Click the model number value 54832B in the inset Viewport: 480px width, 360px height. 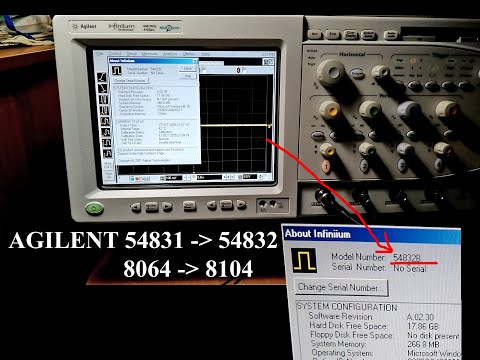coord(407,257)
